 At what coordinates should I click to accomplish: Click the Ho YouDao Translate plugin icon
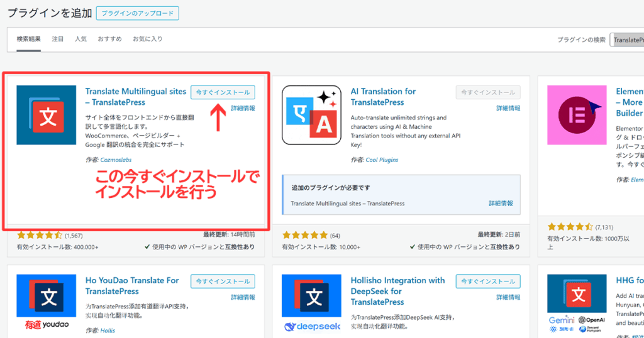pos(46,304)
